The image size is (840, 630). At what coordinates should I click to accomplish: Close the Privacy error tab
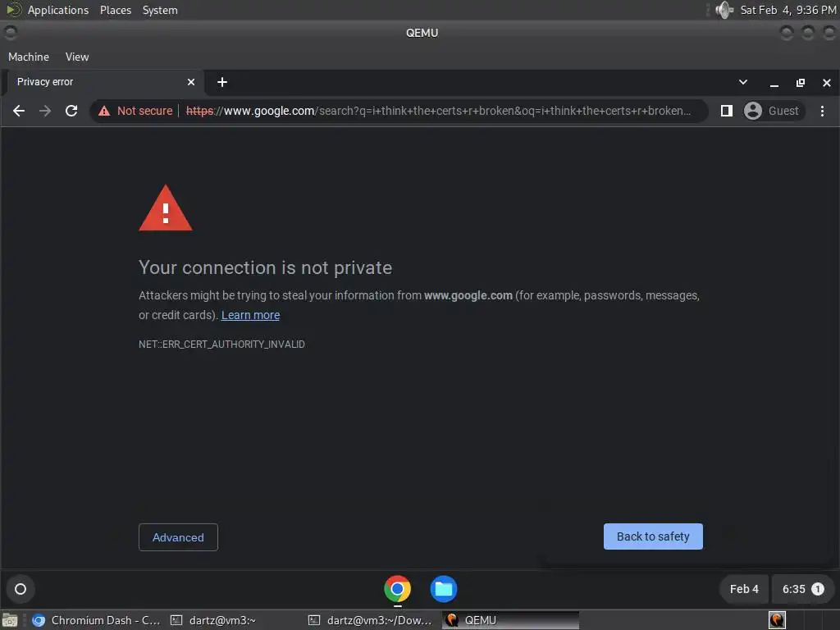(191, 82)
